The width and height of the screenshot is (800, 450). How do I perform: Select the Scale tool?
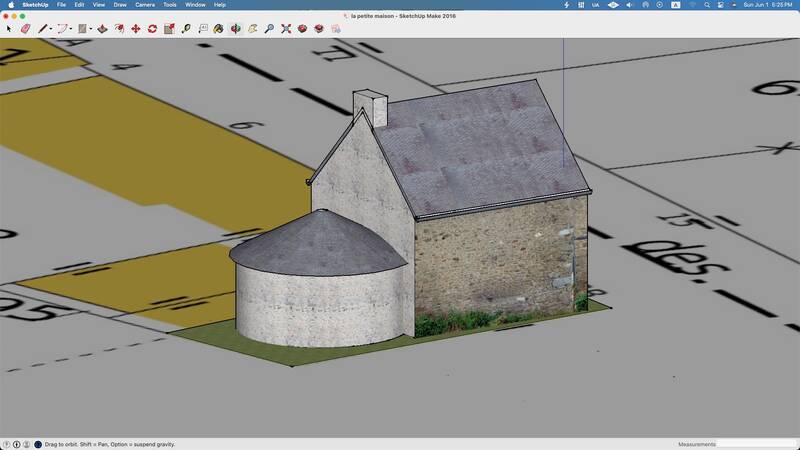tap(169, 29)
